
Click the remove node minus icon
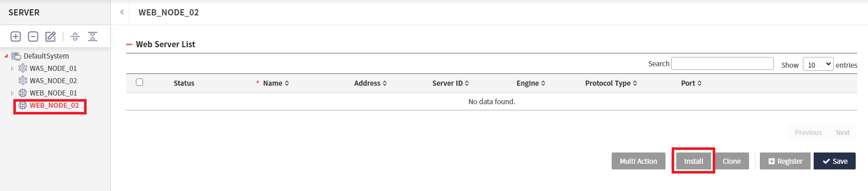pyautogui.click(x=33, y=36)
